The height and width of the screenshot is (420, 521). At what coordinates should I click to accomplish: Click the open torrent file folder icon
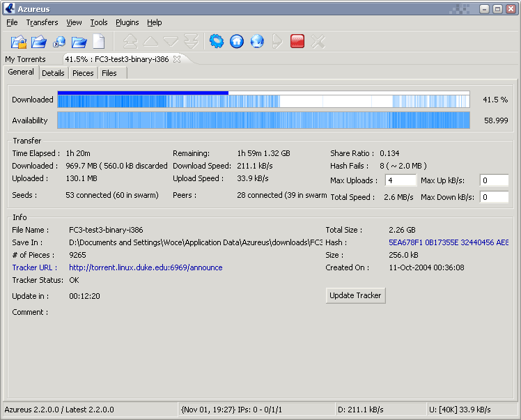(x=39, y=42)
